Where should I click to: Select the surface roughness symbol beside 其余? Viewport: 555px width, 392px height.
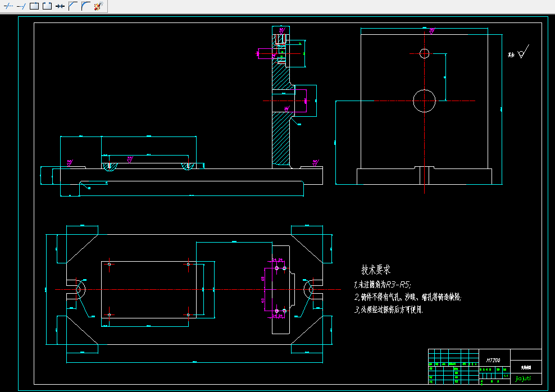pyautogui.click(x=523, y=52)
